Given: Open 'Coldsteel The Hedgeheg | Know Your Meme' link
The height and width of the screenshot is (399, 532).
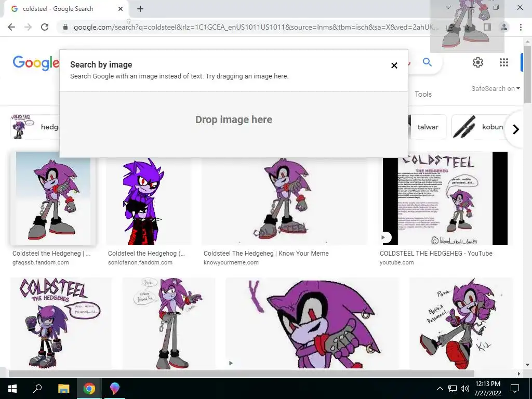Looking at the screenshot, I should point(266,254).
